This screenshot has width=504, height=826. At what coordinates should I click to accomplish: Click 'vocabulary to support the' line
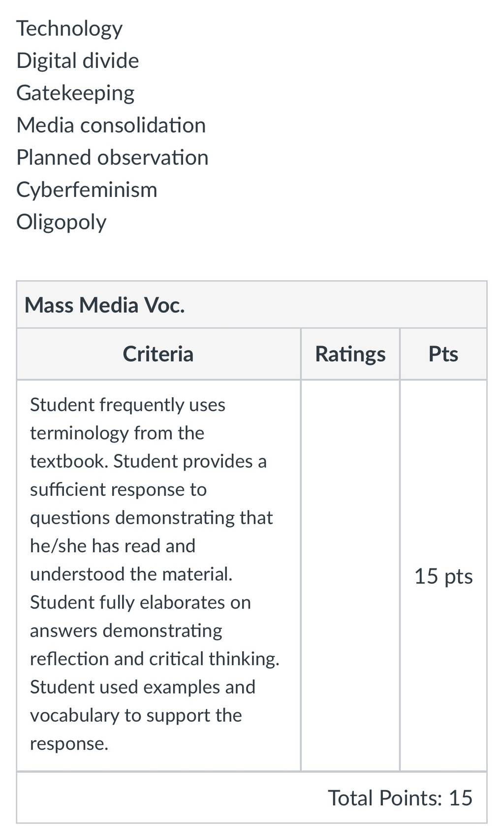click(136, 715)
